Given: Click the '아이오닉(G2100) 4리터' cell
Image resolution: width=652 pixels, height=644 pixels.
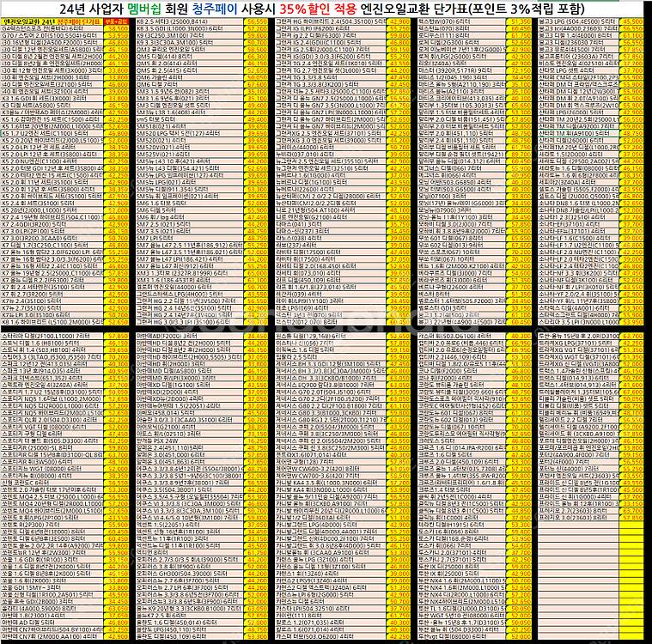Looking at the screenshot, I should 190,427.
